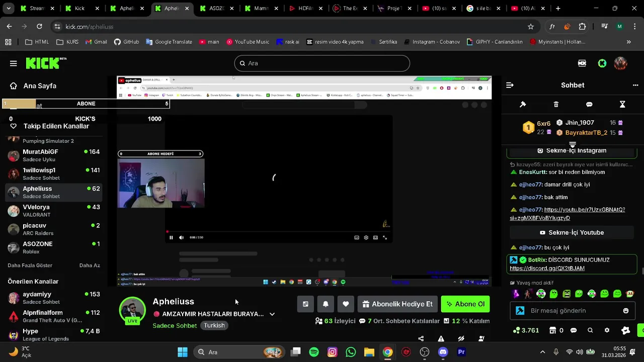Open aydamiyy recommended channel
Image resolution: width=644 pixels, height=362 pixels.
pos(54,298)
